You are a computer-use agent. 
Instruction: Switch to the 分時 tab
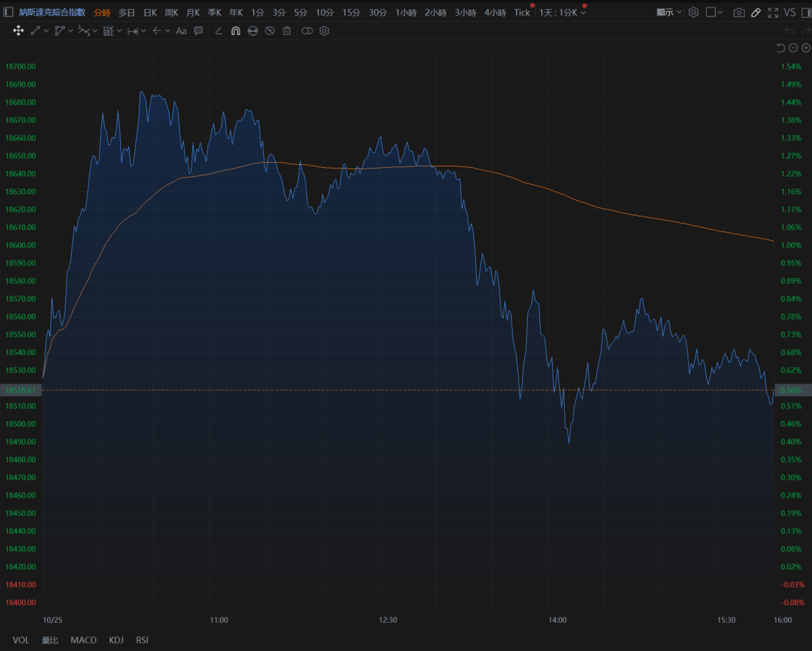click(x=102, y=12)
